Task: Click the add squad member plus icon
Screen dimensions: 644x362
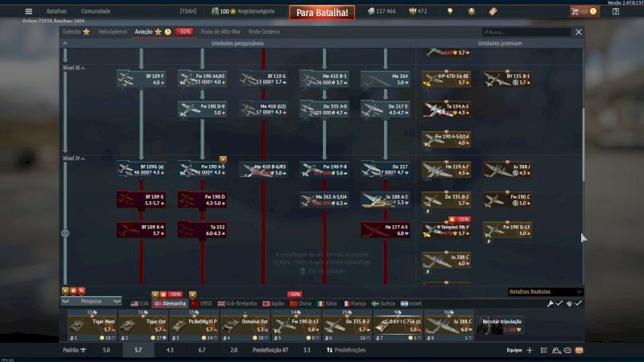Action: [x=529, y=351]
